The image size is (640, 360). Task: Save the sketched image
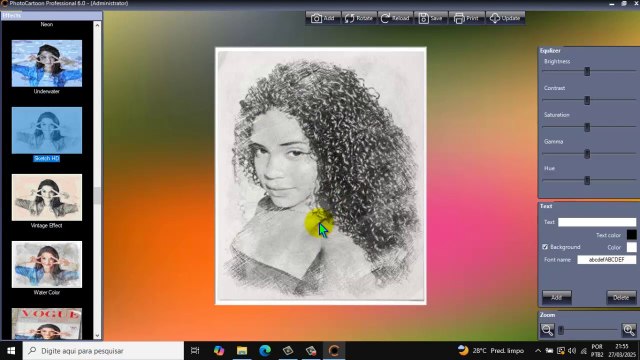[x=431, y=18]
